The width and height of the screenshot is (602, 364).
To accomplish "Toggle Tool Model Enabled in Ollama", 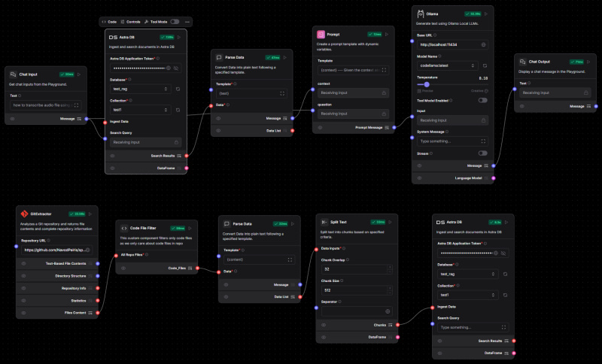I will pyautogui.click(x=482, y=100).
